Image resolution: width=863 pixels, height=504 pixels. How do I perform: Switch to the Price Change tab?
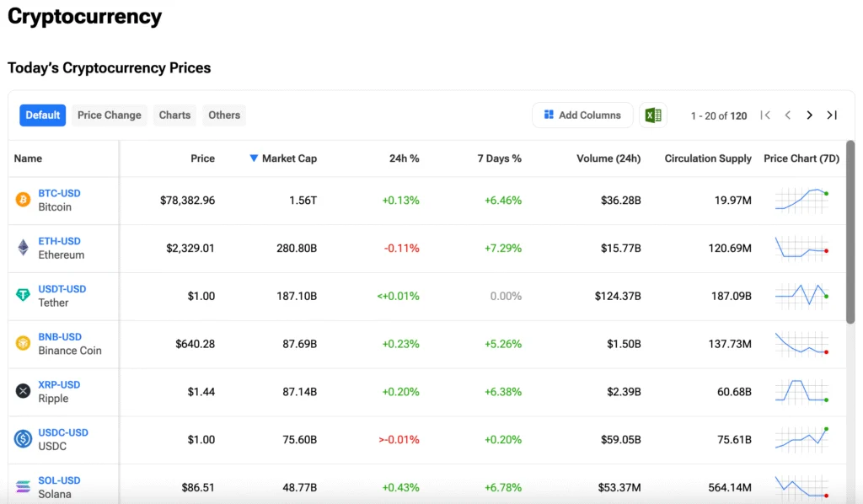(x=109, y=115)
